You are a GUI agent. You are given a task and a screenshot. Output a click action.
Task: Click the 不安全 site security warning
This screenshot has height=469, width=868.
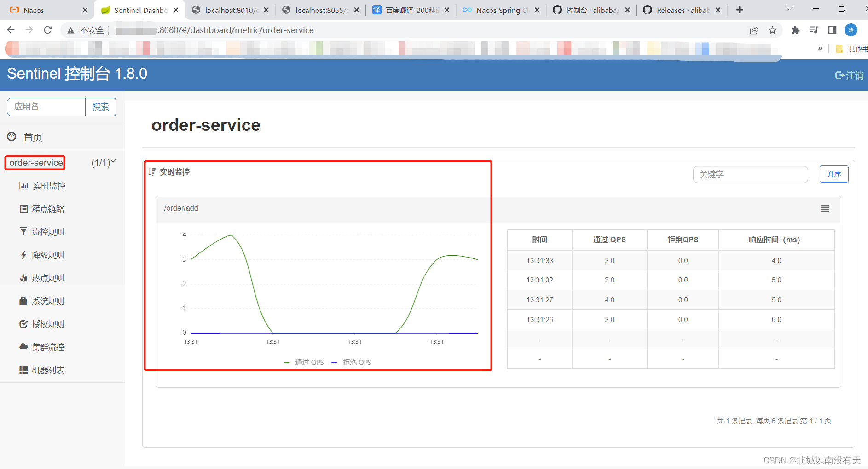click(86, 30)
